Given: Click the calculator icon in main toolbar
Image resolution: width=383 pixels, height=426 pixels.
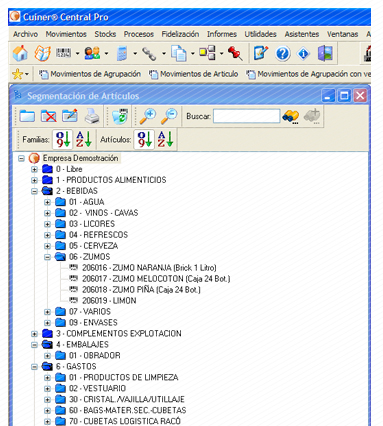Looking at the screenshot, I should [122, 53].
